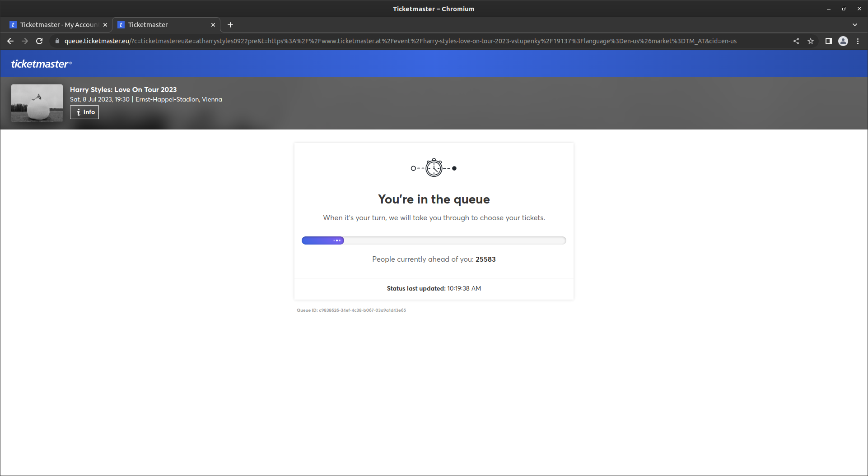Switch to Ticketmaster - My Account tab
Image resolution: width=868 pixels, height=476 pixels.
coord(59,25)
